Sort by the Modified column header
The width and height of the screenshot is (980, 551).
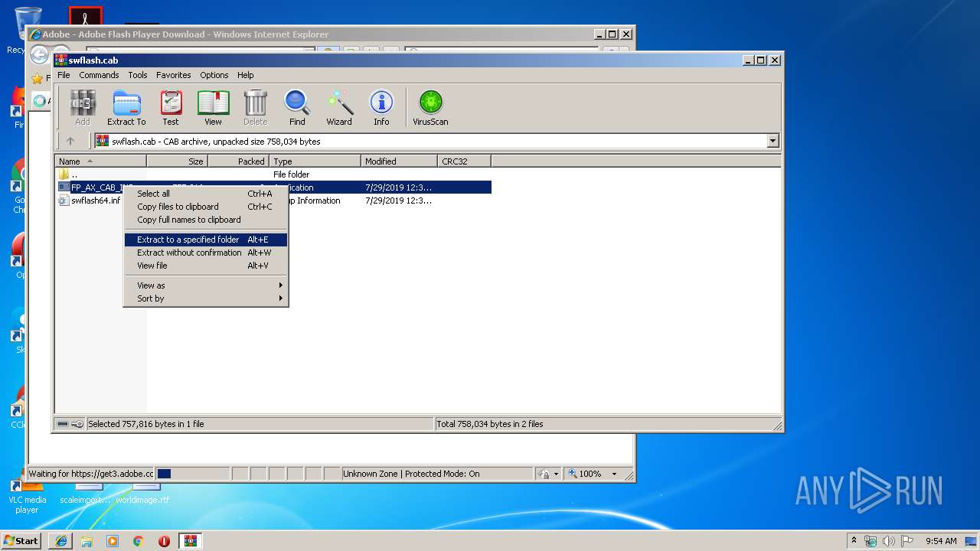[399, 161]
